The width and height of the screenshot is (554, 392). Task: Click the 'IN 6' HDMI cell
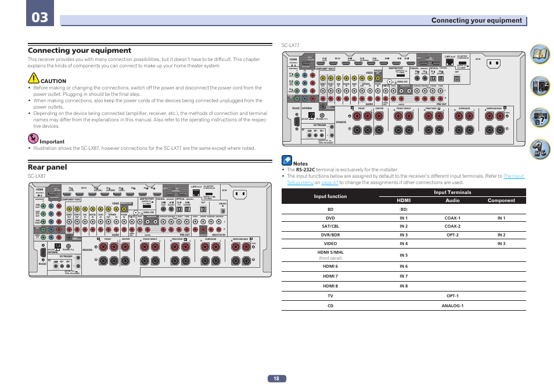coord(404,267)
